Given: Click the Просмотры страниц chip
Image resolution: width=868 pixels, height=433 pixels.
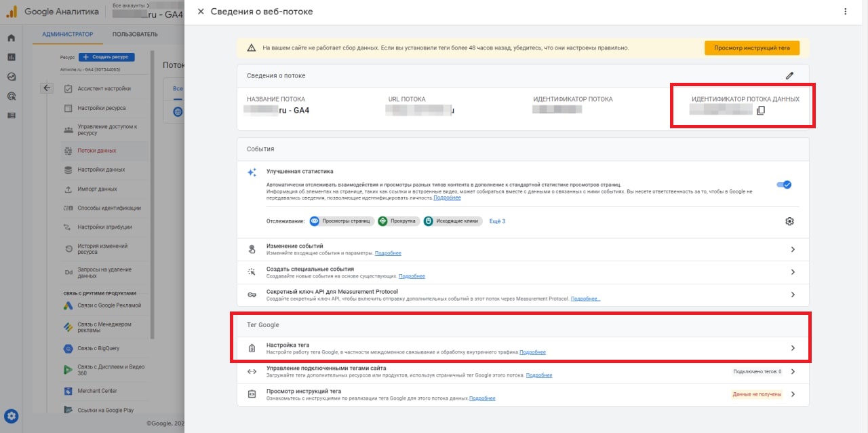Looking at the screenshot, I should tap(341, 221).
